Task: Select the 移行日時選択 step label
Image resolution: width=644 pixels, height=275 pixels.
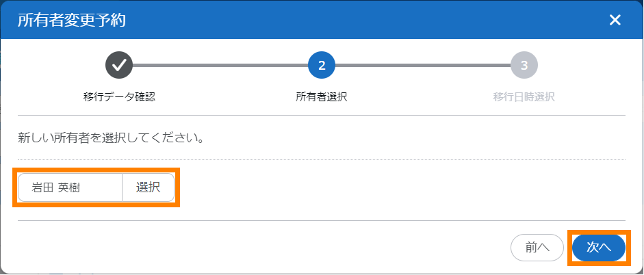Action: click(x=524, y=96)
